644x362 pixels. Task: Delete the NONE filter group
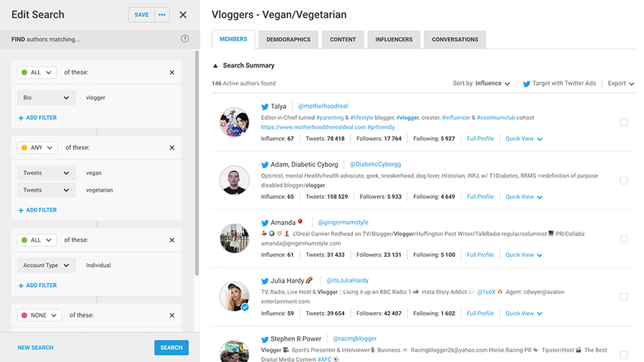point(172,315)
